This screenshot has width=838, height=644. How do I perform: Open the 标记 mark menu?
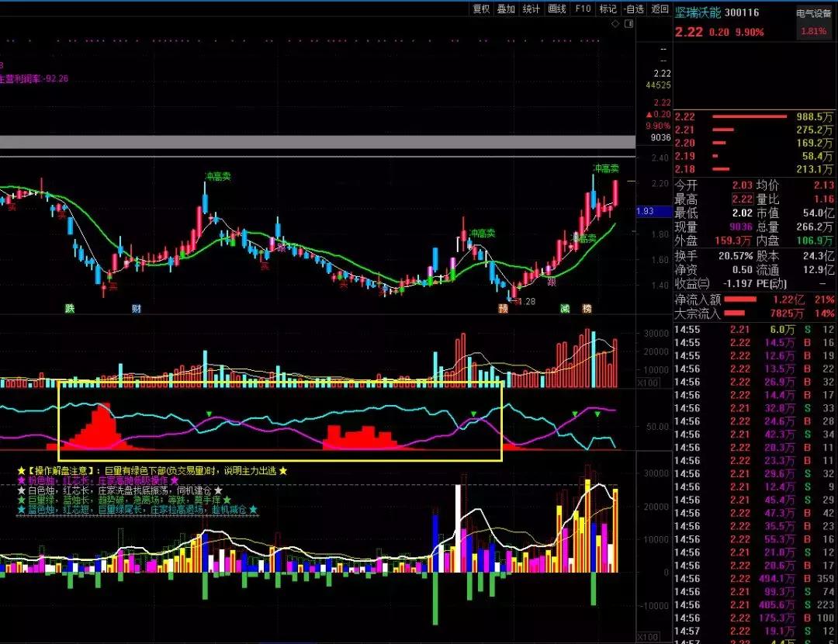(x=608, y=9)
